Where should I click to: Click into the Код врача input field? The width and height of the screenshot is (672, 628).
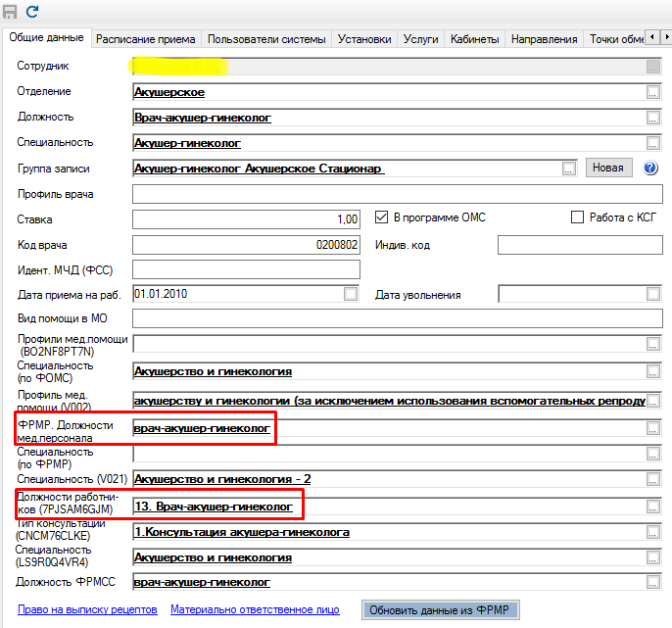(x=246, y=244)
